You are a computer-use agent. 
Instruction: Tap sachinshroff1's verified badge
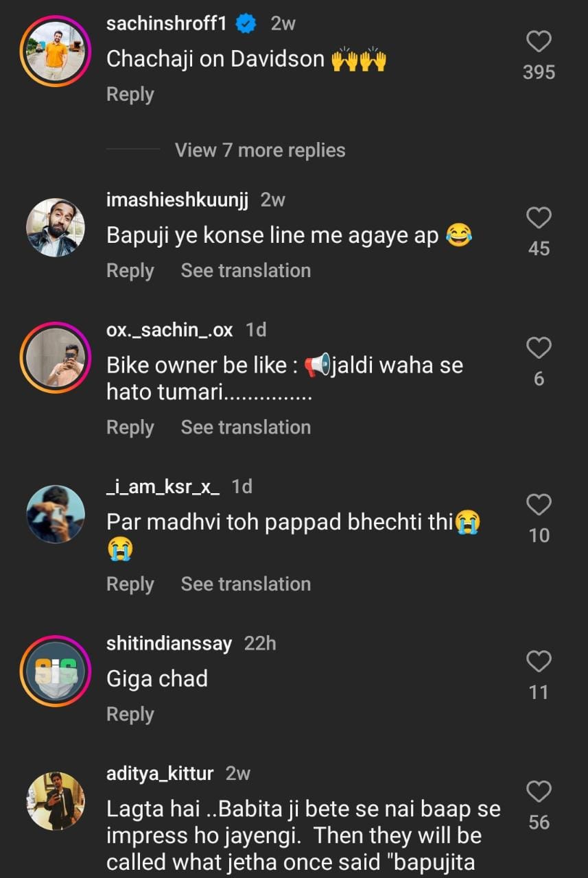pos(246,23)
